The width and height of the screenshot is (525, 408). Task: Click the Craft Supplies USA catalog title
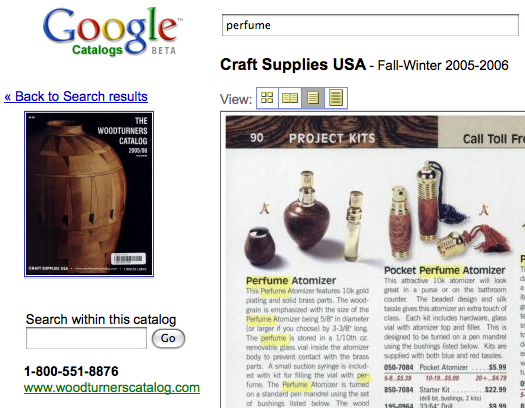click(x=293, y=65)
